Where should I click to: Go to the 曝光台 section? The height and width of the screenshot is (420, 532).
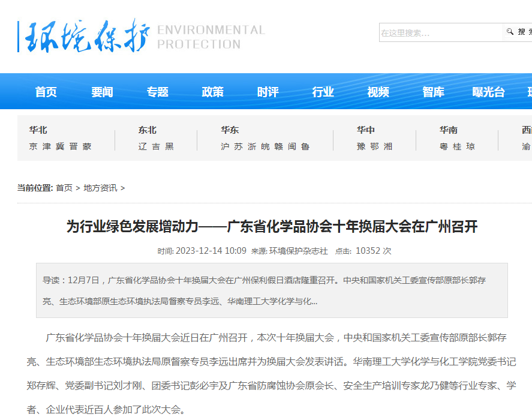click(x=489, y=92)
